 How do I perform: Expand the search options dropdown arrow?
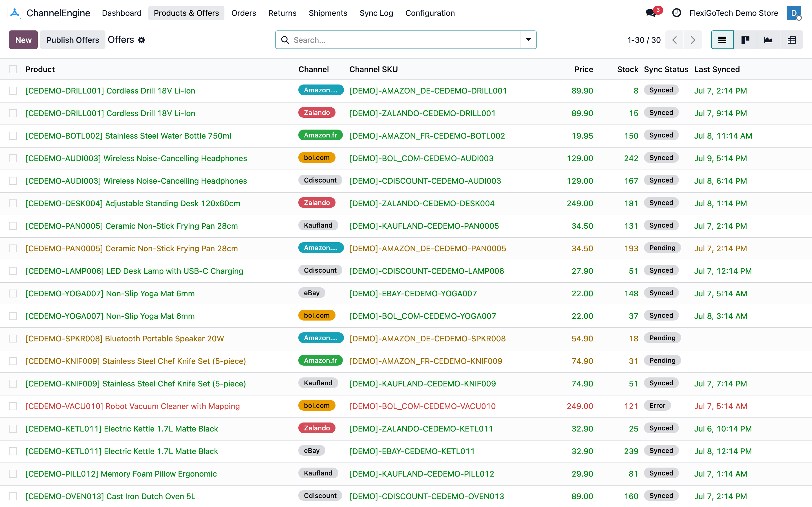click(x=528, y=40)
